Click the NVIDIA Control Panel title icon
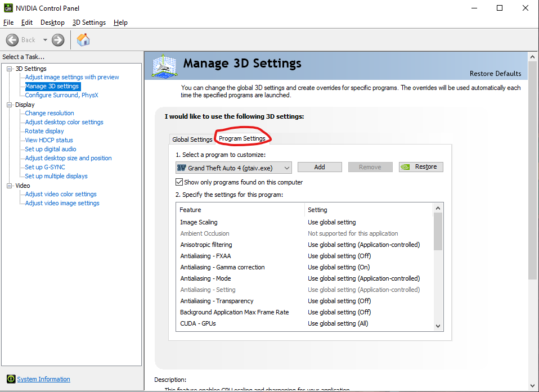 pyautogui.click(x=8, y=8)
